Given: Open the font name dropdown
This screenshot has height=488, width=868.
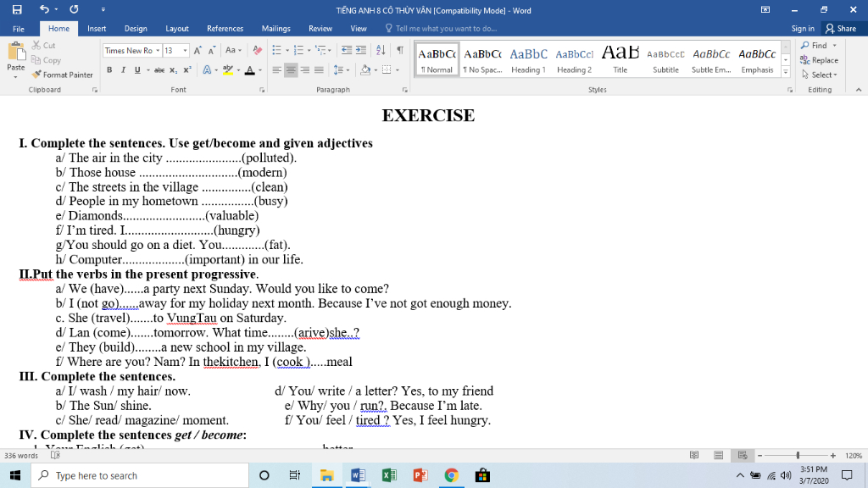Looking at the screenshot, I should (x=158, y=50).
